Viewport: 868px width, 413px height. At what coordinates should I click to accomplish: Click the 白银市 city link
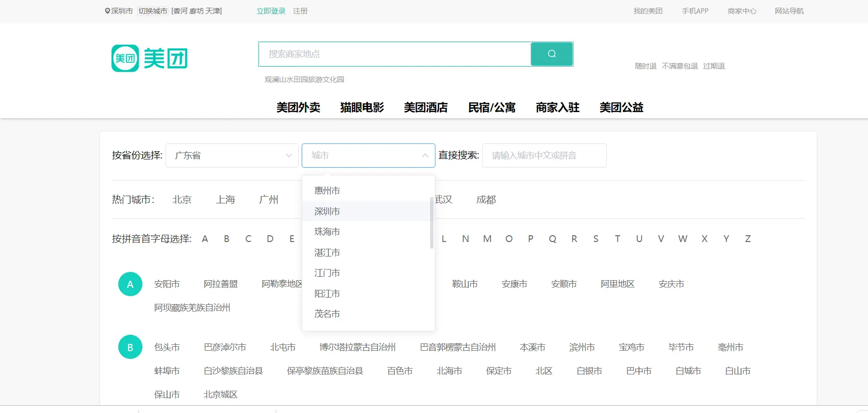[x=589, y=371]
